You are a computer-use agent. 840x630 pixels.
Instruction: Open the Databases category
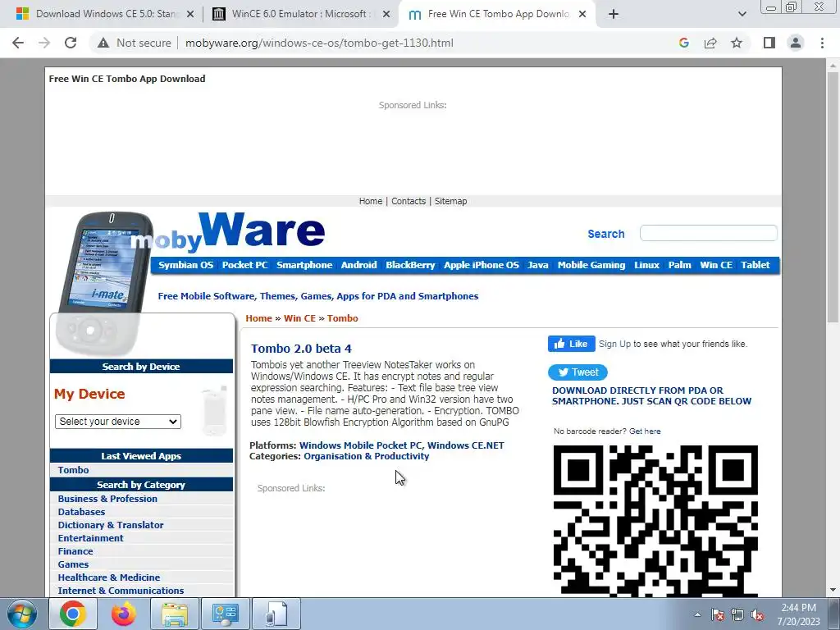pos(81,512)
